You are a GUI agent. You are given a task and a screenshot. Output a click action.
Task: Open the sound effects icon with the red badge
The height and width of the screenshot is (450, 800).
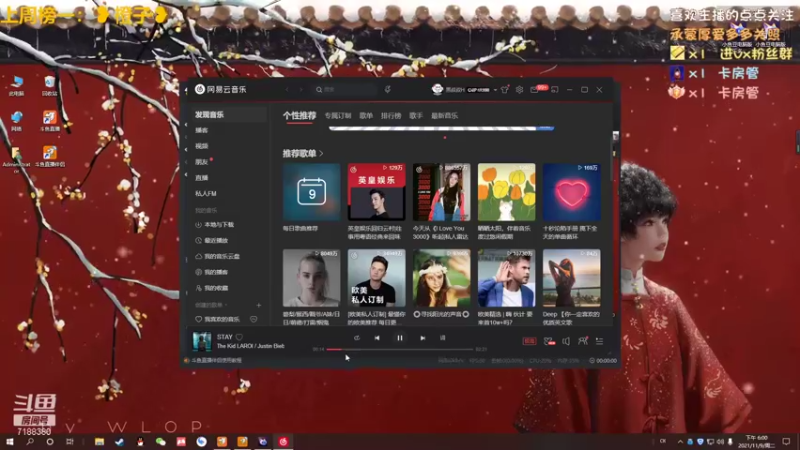click(548, 341)
